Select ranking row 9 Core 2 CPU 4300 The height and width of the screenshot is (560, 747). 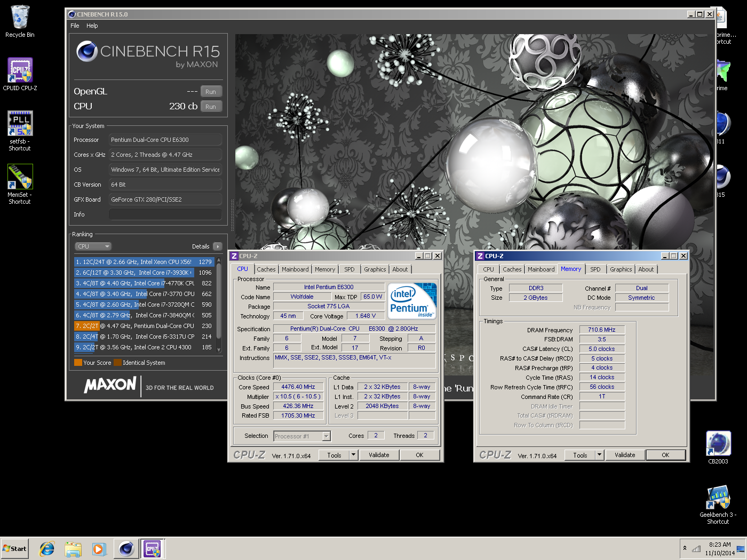144,347
